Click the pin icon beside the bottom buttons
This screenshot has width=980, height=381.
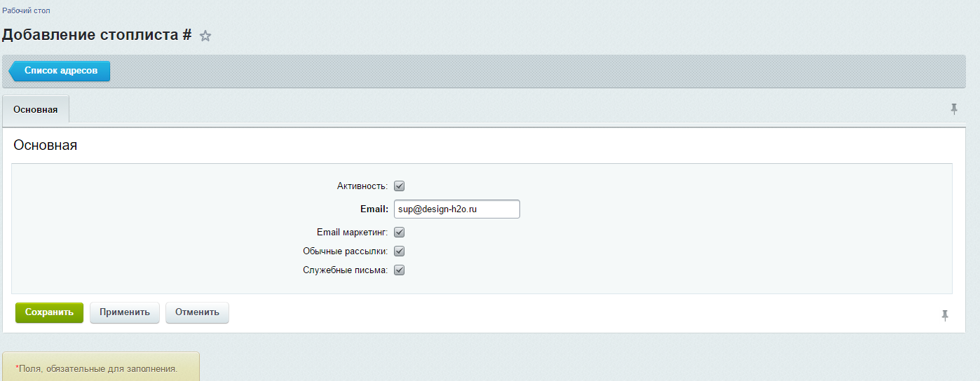click(945, 315)
